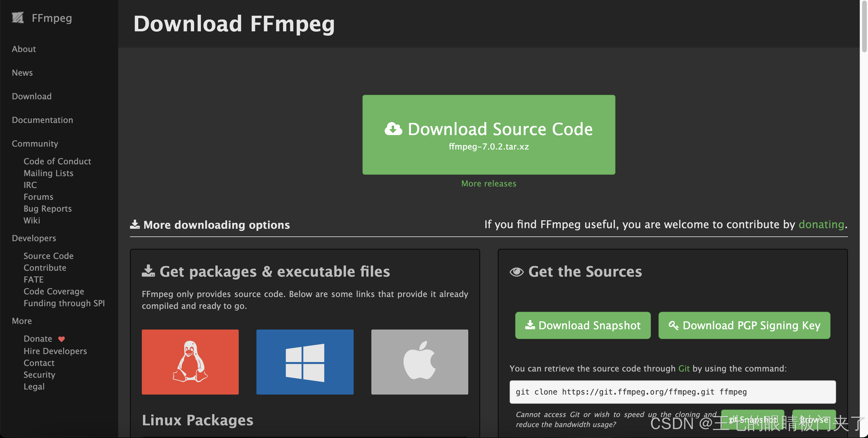This screenshot has height=438, width=868.
Task: Click the download arrow icon beside More downloading options
Action: pos(135,224)
